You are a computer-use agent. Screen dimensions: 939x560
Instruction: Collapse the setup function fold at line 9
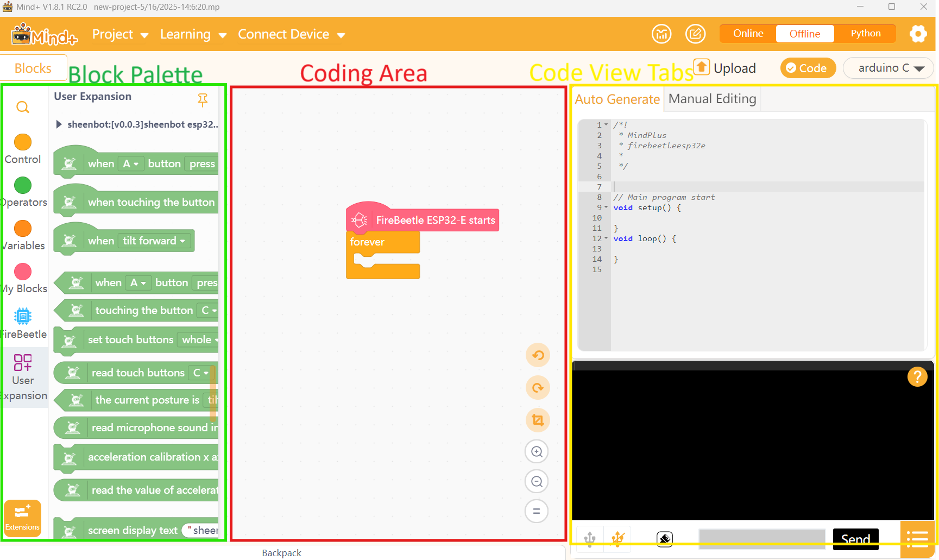click(606, 207)
